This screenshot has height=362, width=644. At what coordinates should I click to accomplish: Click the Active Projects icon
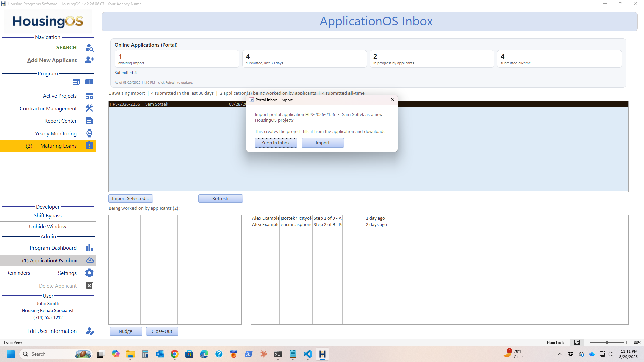click(x=89, y=96)
